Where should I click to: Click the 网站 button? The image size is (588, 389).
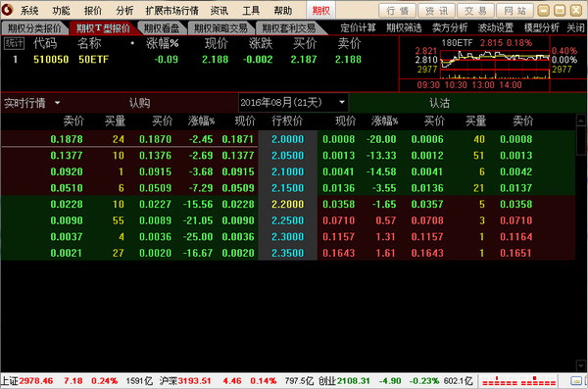click(x=515, y=11)
